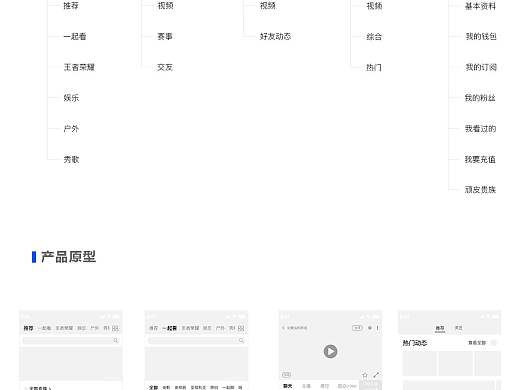Click the search field in the 推荐 wireframe
Screen dimensions: 520x390
coord(71,340)
